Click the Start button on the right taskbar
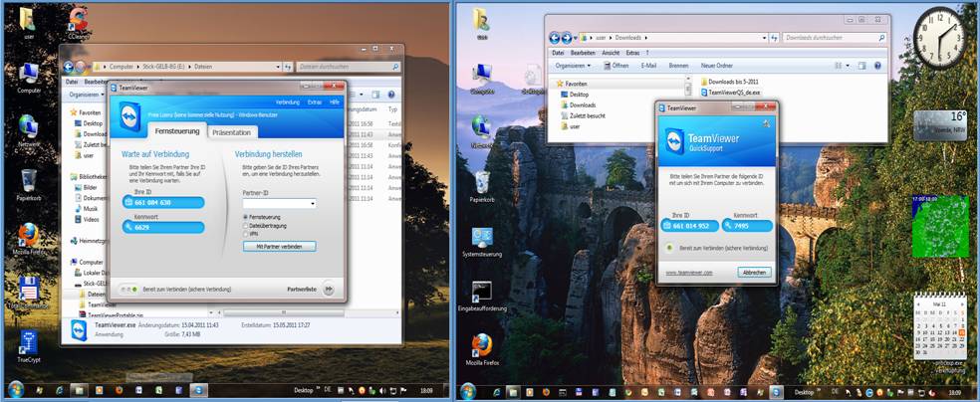The image size is (980, 402). coord(468,391)
